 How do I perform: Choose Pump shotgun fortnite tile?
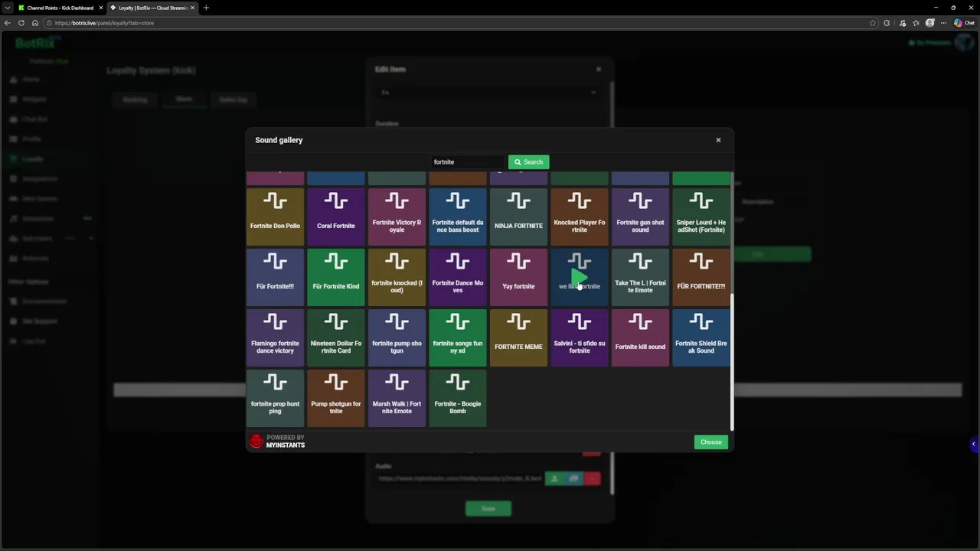pyautogui.click(x=336, y=398)
